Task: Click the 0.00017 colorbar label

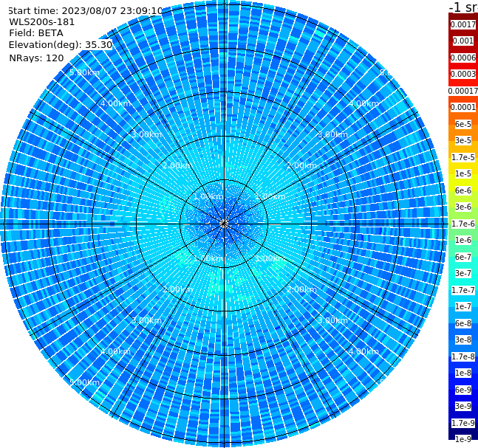Action: pos(462,91)
